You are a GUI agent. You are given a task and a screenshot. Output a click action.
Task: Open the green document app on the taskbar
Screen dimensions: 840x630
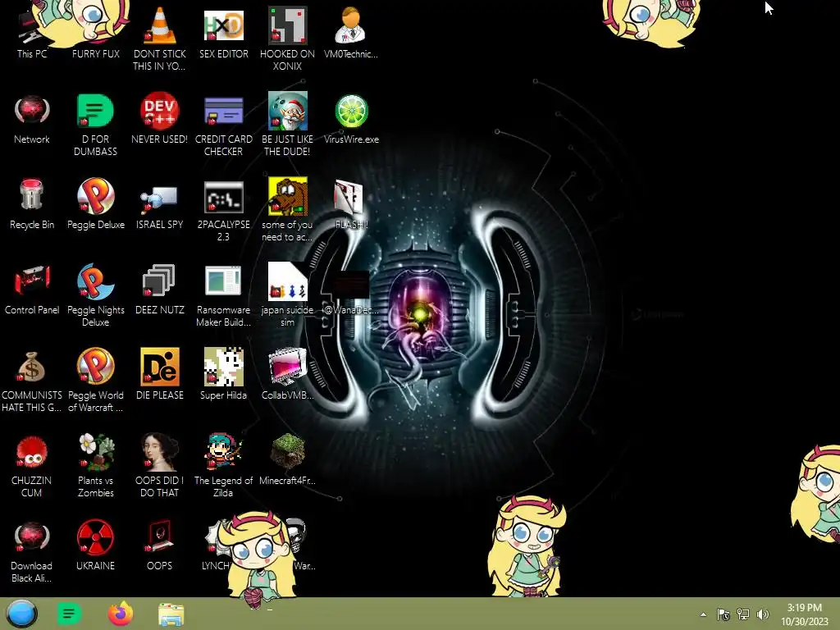coord(69,614)
